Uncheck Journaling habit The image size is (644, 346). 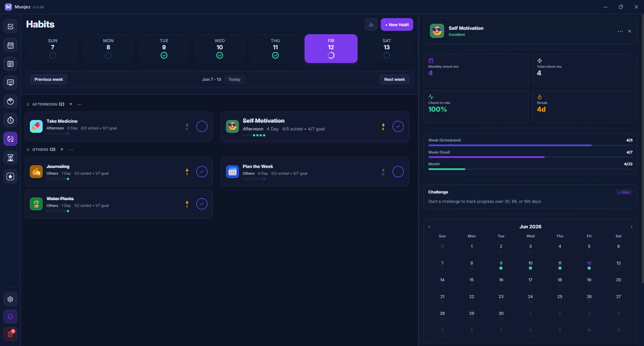[202, 172]
